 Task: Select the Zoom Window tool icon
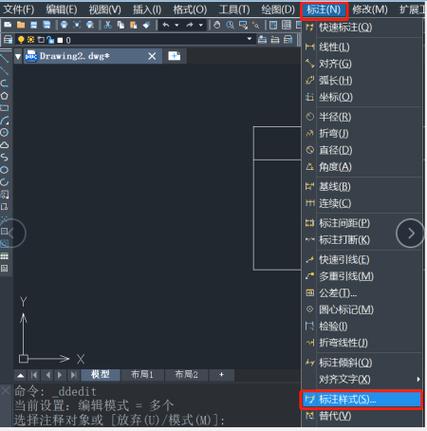(243, 25)
